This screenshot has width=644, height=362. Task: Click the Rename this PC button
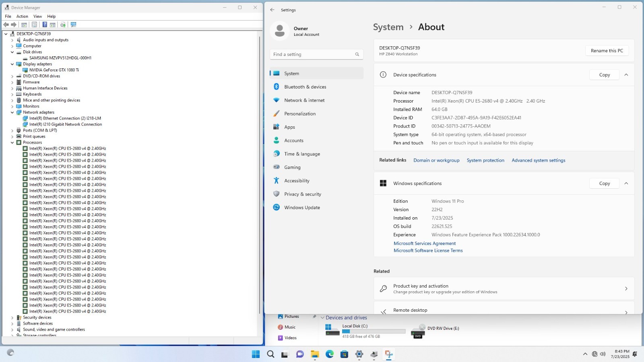pos(607,51)
